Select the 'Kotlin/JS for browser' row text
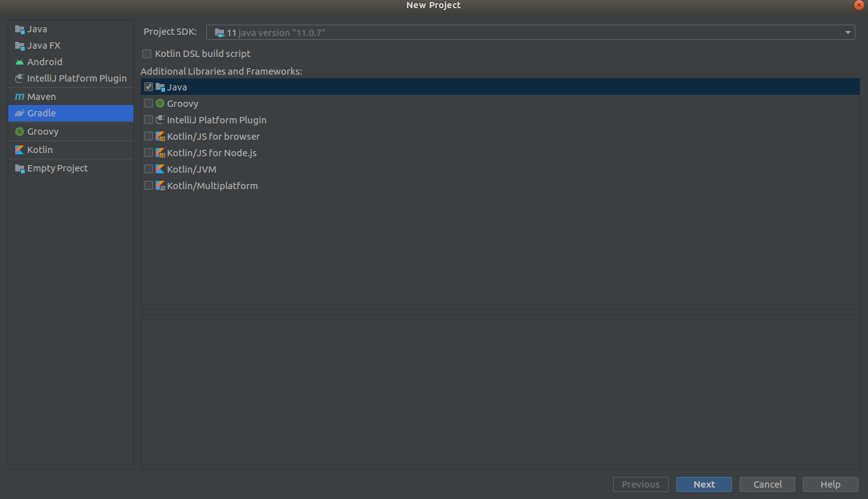The height and width of the screenshot is (499, 868). (213, 137)
